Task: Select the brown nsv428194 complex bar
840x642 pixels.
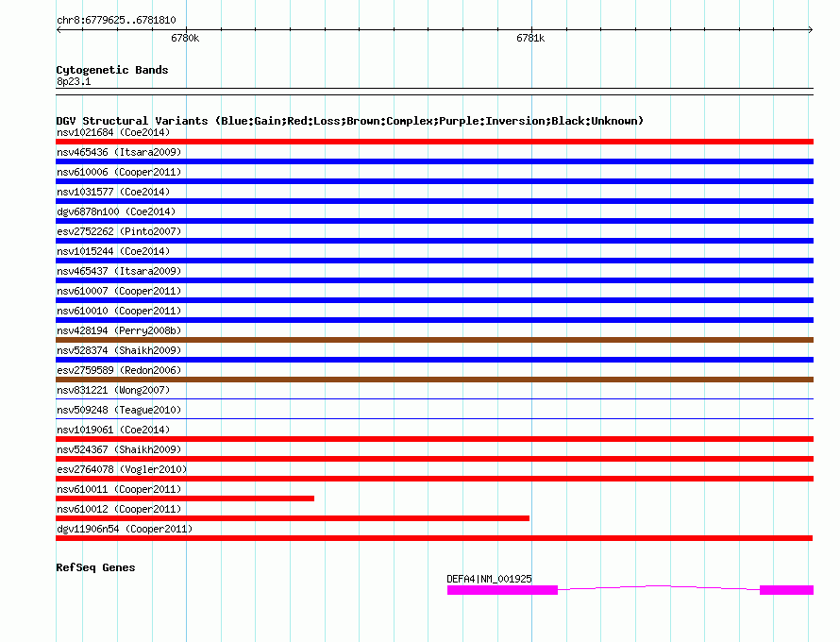Action: pyautogui.click(x=434, y=340)
